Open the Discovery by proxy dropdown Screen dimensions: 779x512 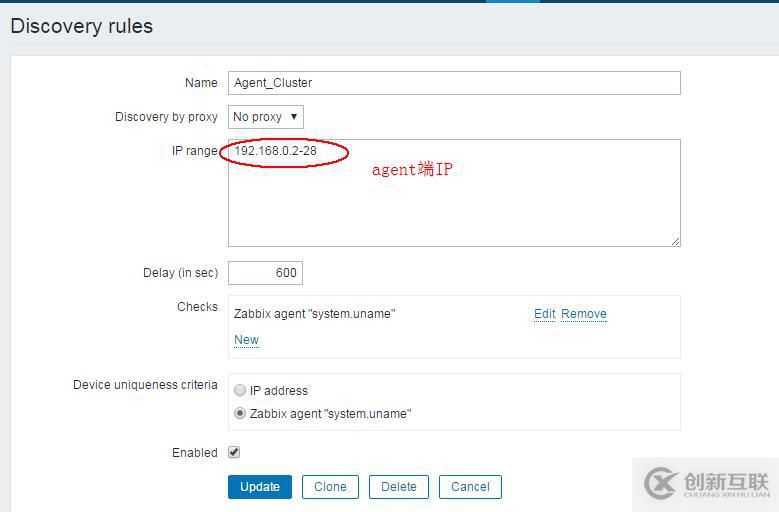coord(266,117)
